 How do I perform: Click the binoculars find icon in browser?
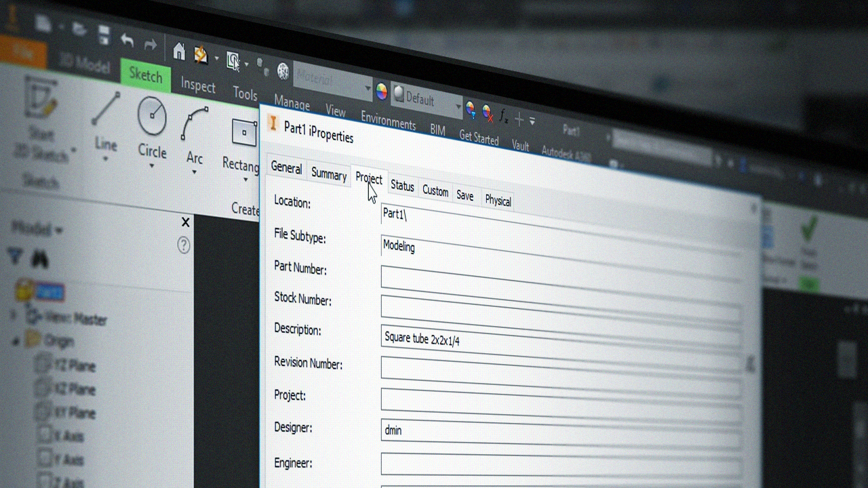click(x=40, y=258)
